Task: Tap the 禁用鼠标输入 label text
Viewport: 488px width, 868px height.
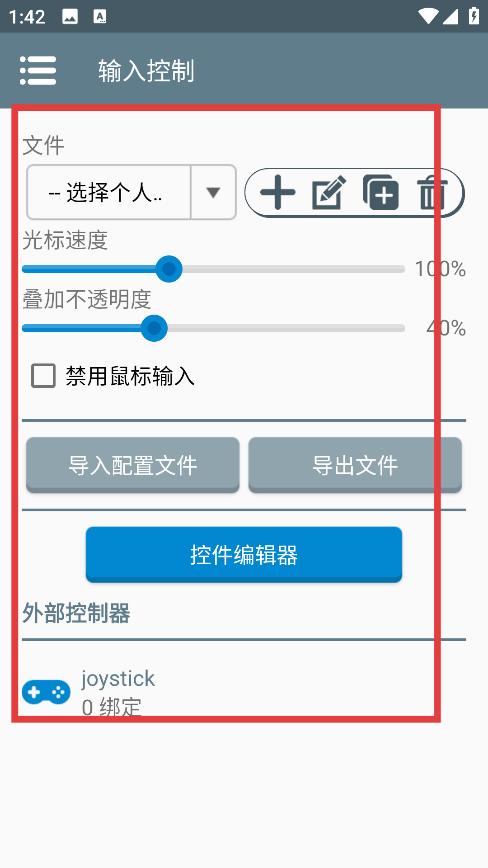Action: click(x=130, y=376)
